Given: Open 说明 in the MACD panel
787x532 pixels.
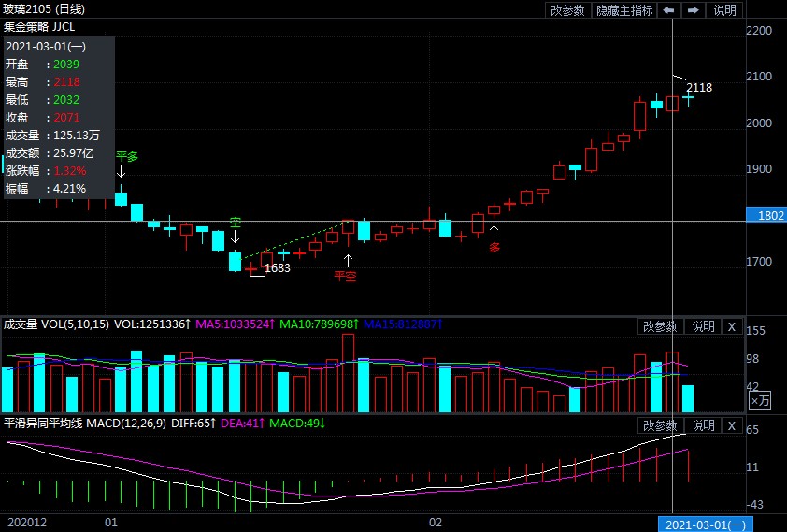Looking at the screenshot, I should coord(702,425).
